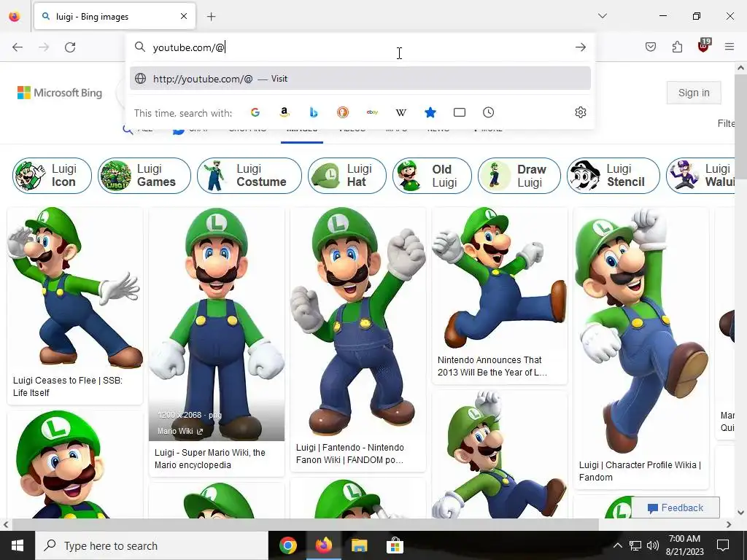Open the taskbar clock showing 7:00 AM
This screenshot has width=747, height=560.
pyautogui.click(x=684, y=545)
